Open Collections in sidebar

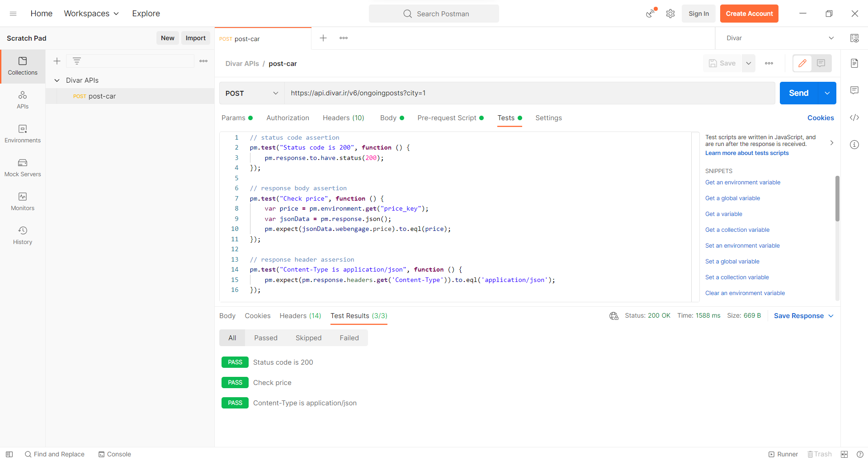coord(23,66)
